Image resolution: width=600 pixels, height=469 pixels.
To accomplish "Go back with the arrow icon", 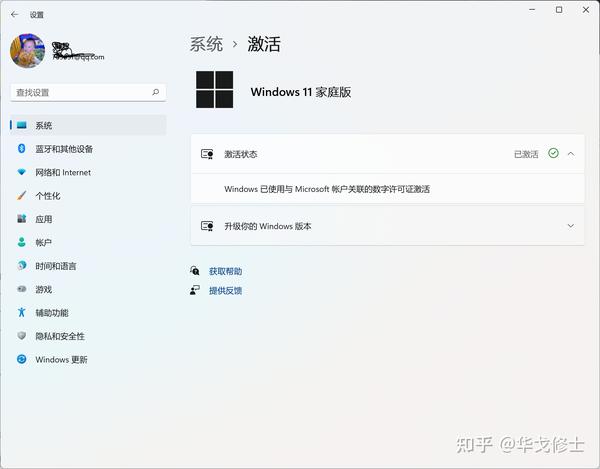I will click(15, 15).
